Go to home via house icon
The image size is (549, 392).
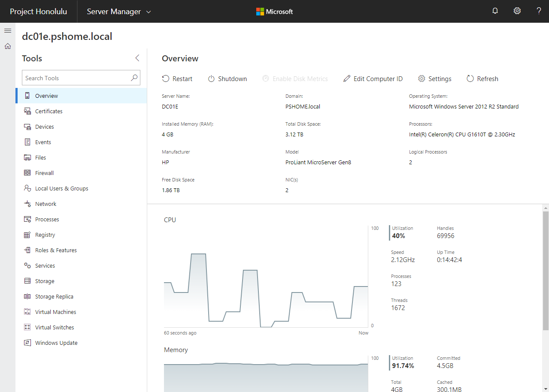coord(8,46)
